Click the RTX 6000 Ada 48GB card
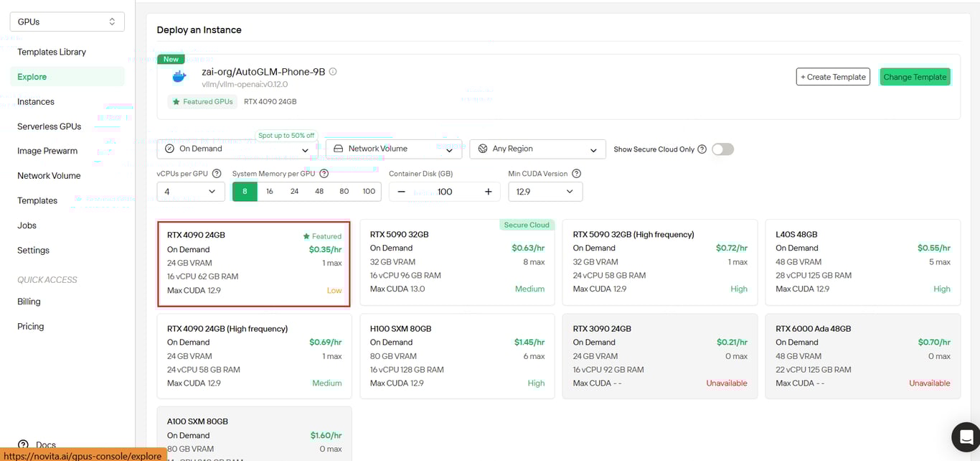This screenshot has width=980, height=461. [863, 356]
